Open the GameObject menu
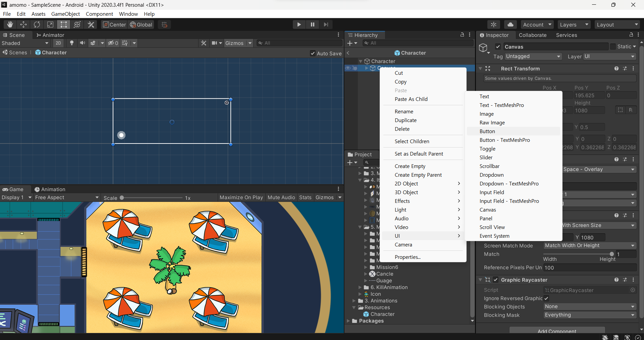The height and width of the screenshot is (340, 644). click(65, 14)
